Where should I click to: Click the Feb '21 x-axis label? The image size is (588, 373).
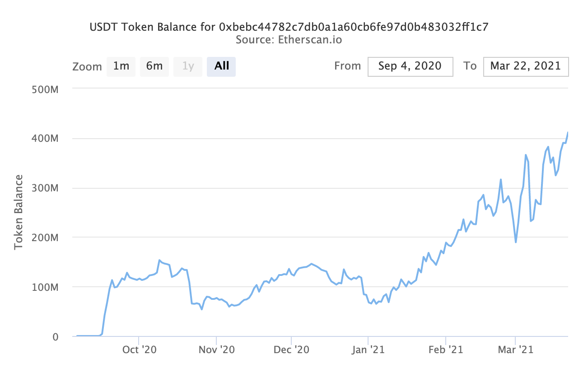click(x=446, y=350)
